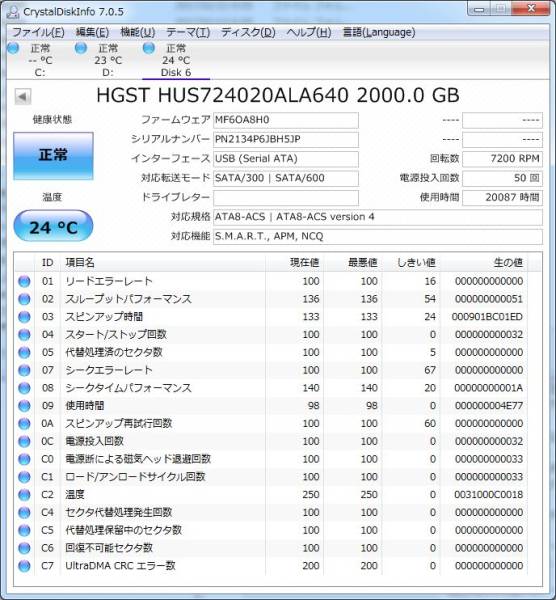Image resolution: width=556 pixels, height=600 pixels.
Task: Click the status icon for ID 02
Action: (x=24, y=299)
